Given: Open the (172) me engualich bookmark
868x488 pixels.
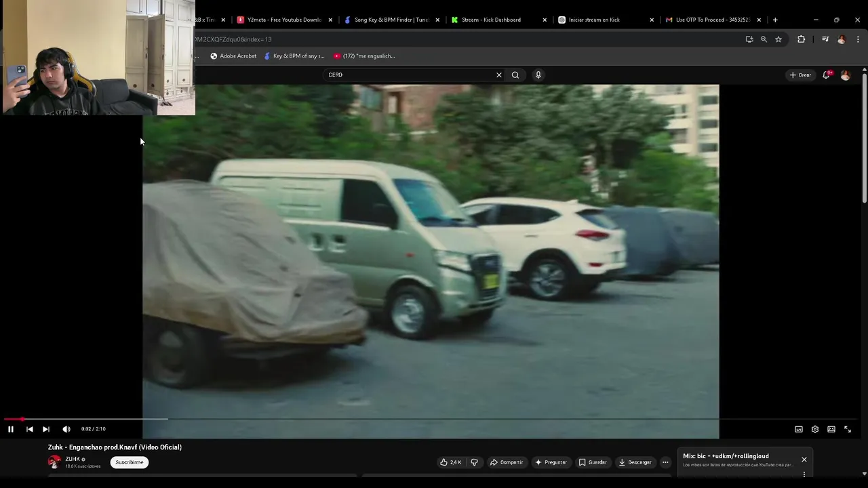Looking at the screenshot, I should point(364,56).
